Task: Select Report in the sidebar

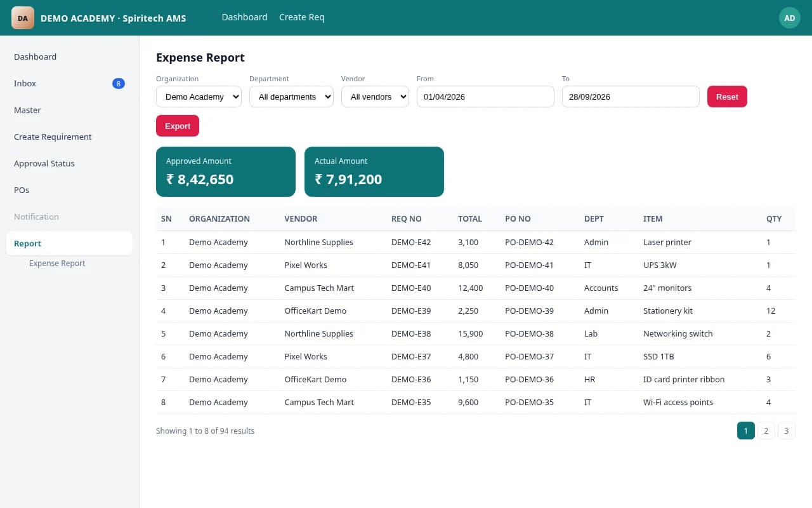Action: [x=69, y=243]
